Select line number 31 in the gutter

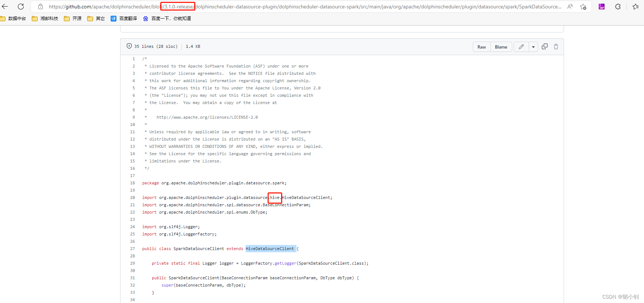pos(133,278)
